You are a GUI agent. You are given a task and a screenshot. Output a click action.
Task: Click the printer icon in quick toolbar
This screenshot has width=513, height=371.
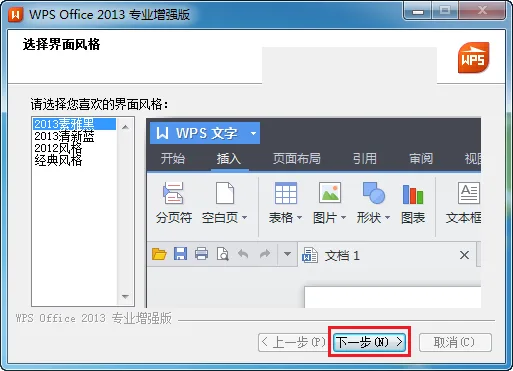point(201,254)
